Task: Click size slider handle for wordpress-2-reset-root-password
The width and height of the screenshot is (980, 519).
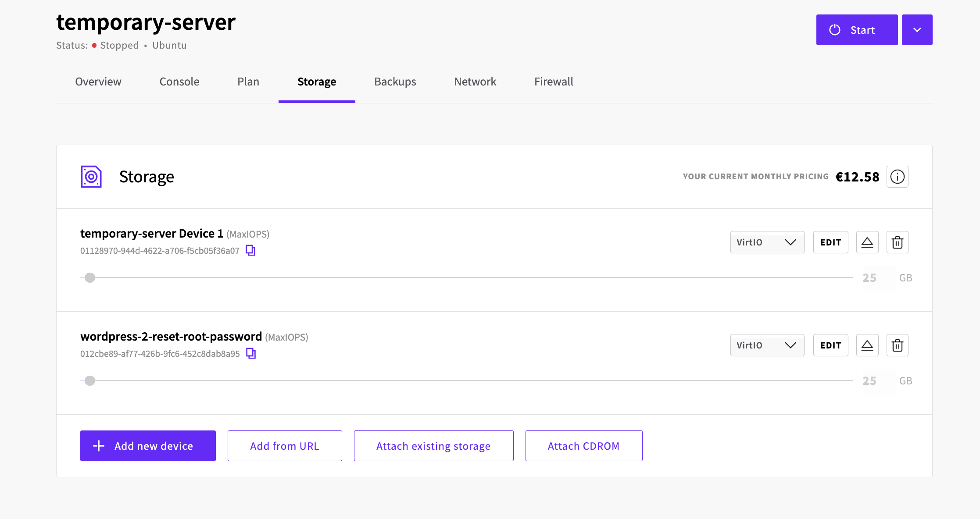Action: [x=90, y=380]
